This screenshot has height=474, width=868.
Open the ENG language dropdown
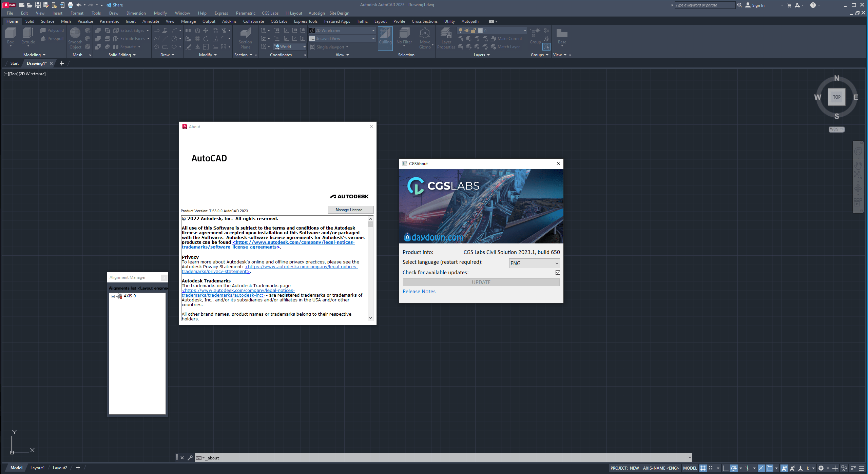click(x=534, y=263)
